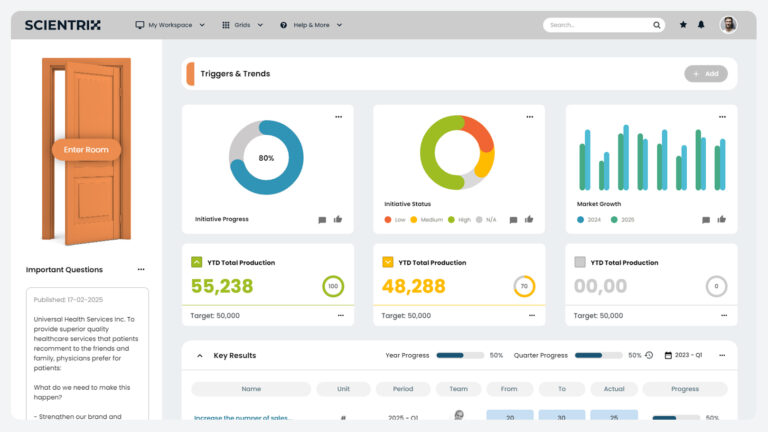Open the My Workspace dropdown
Screen dimensions: 768x432
[x=170, y=25]
